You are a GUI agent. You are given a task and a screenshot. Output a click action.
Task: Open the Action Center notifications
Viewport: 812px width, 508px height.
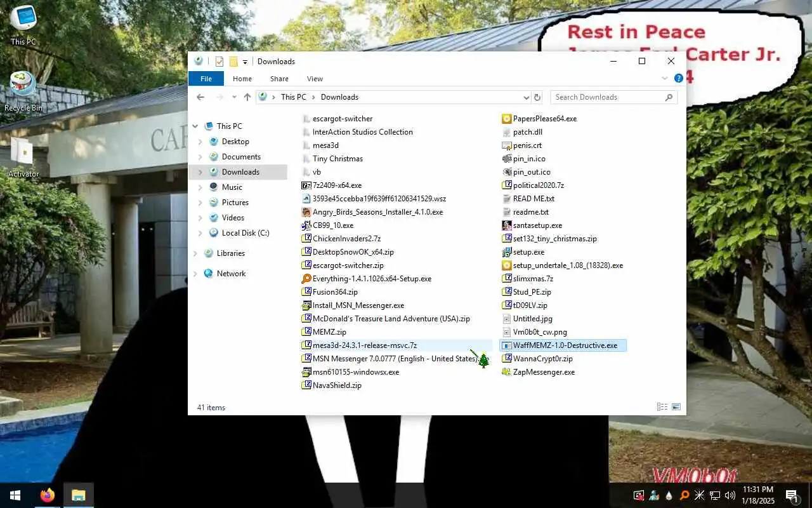pyautogui.click(x=793, y=495)
